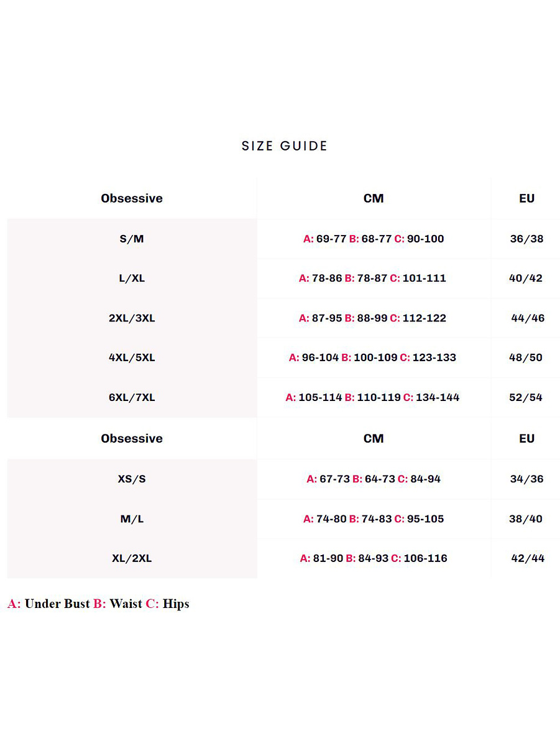
Task: Select the S/M size row label
Action: tap(132, 239)
